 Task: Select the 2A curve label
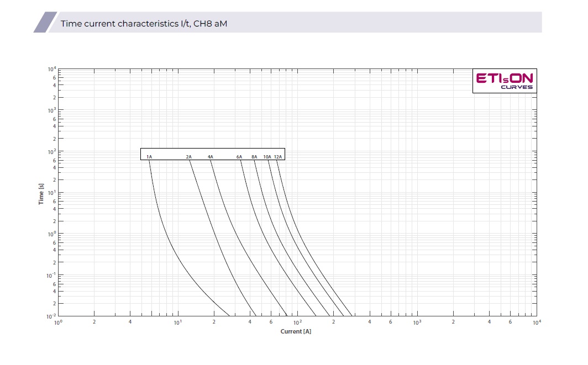(x=189, y=157)
